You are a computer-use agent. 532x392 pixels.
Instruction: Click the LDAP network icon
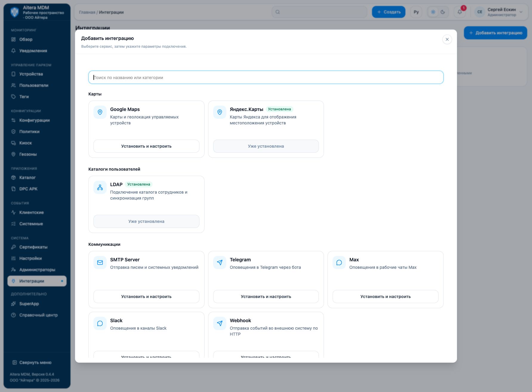click(100, 187)
